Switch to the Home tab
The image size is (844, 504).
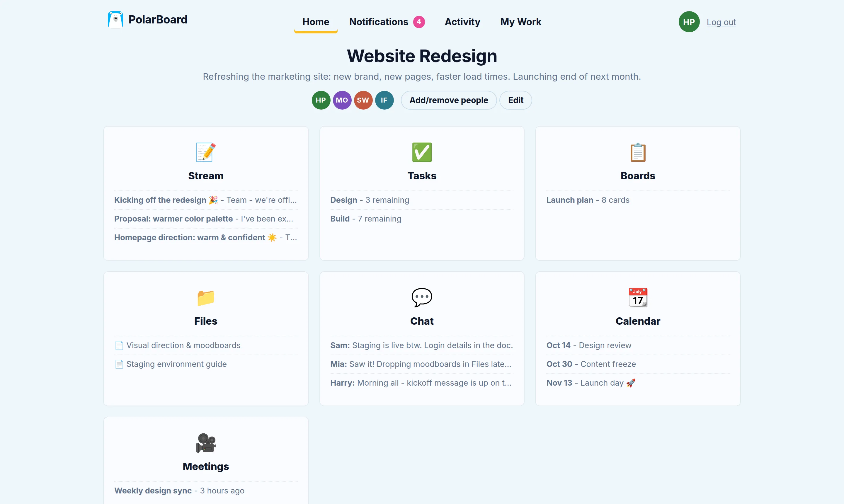pos(316,22)
